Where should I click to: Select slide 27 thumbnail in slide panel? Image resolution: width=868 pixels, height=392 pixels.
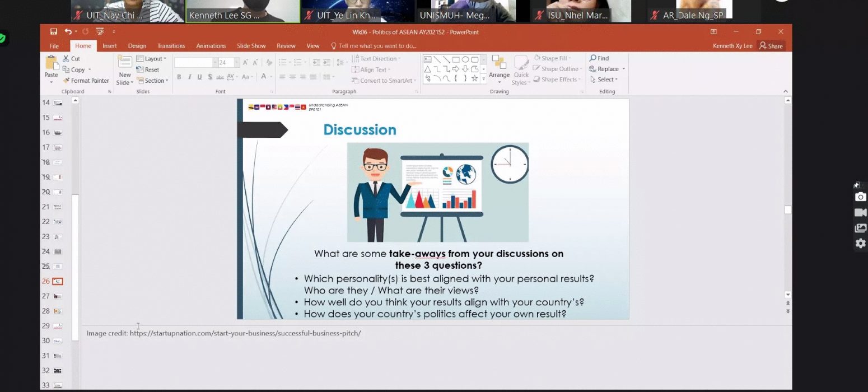pos(57,296)
